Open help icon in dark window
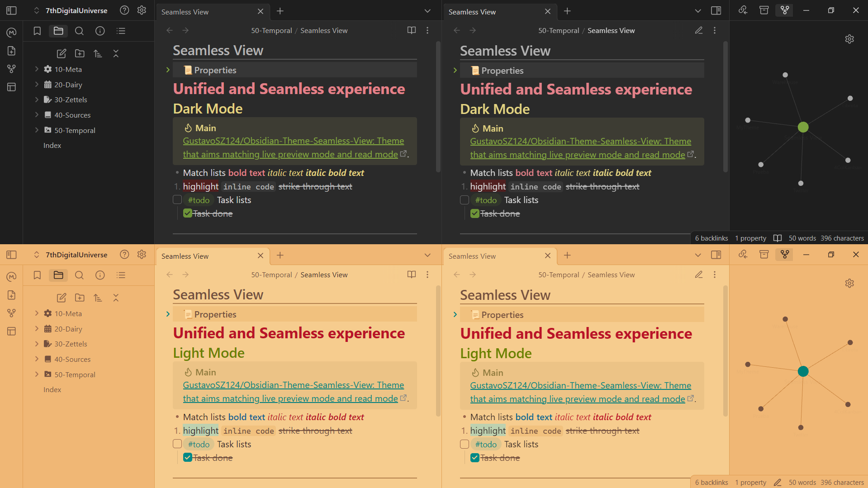This screenshot has height=488, width=868. (124, 10)
